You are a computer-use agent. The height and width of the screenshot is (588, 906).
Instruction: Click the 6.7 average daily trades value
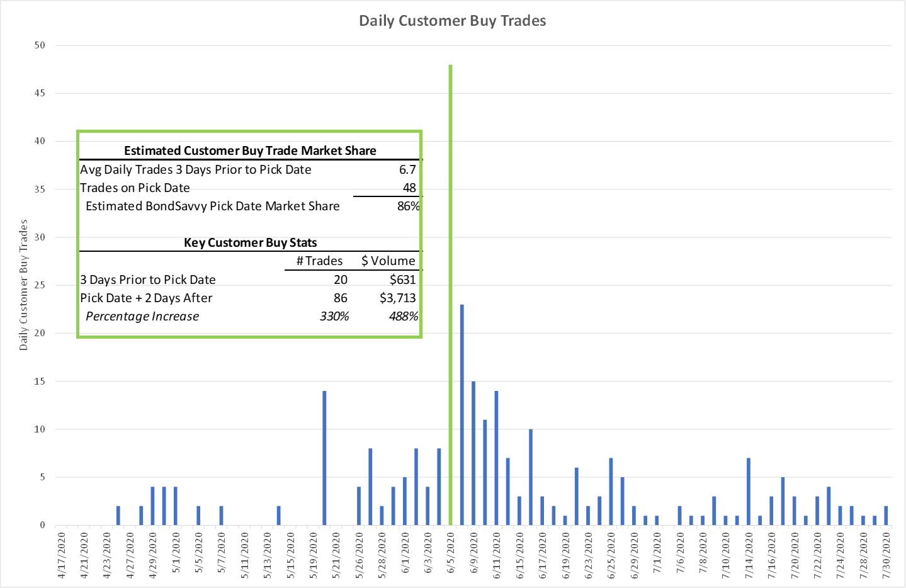(x=407, y=169)
